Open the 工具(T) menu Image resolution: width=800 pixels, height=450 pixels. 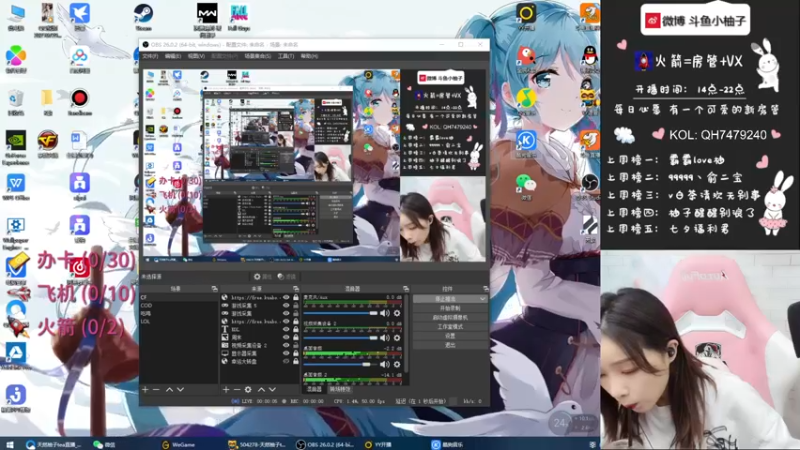[x=286, y=56]
